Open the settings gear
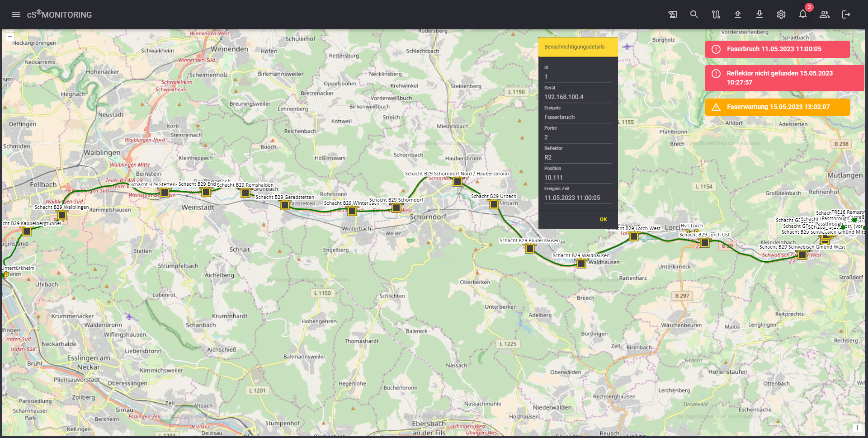Viewport: 868px width, 438px height. (781, 14)
